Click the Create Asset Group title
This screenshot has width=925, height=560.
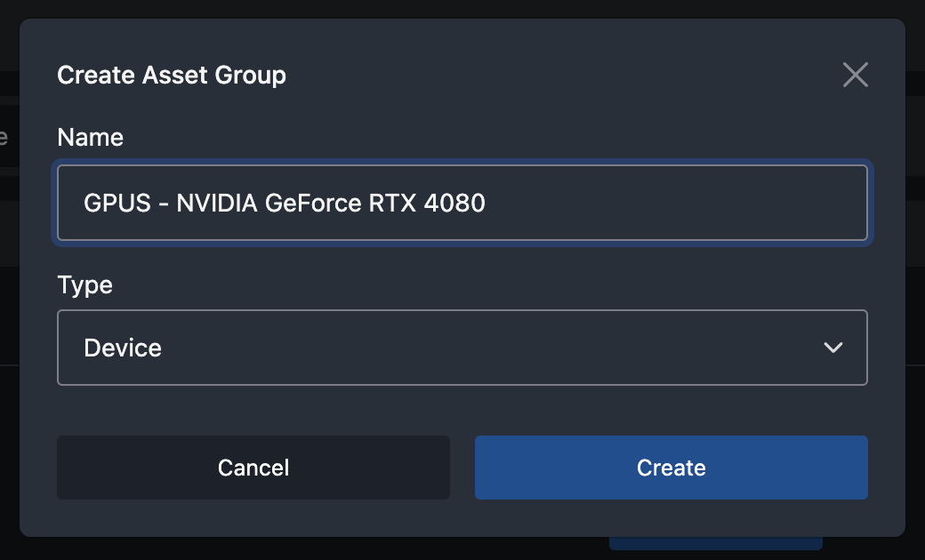pyautogui.click(x=172, y=76)
